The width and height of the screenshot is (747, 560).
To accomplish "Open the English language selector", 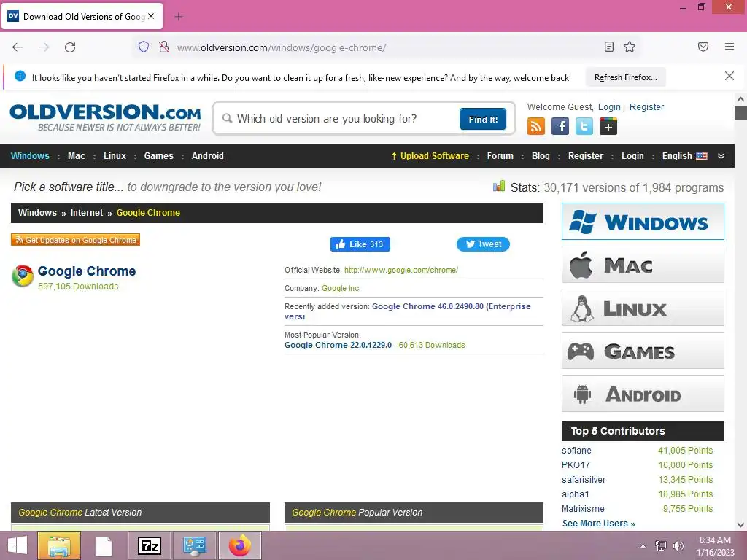I will tap(684, 156).
